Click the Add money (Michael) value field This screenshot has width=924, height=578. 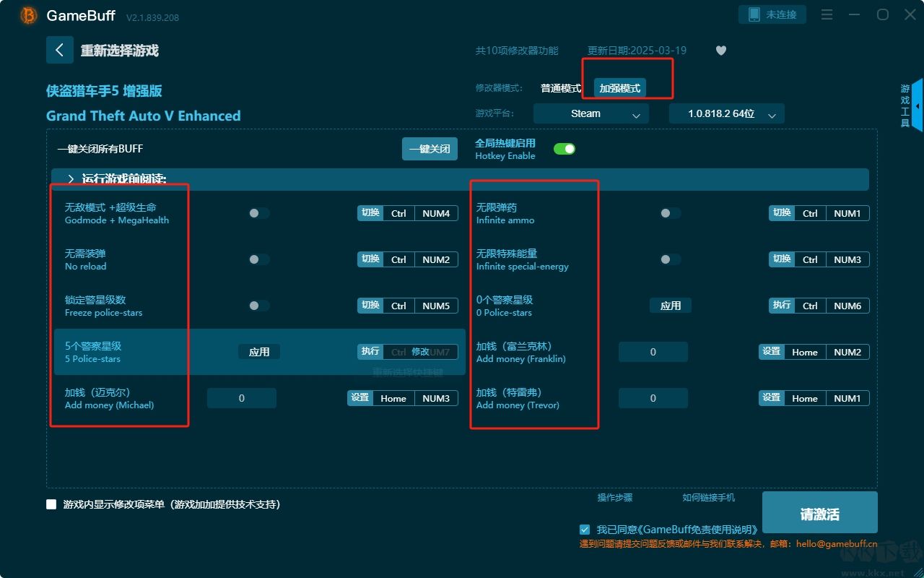click(241, 398)
